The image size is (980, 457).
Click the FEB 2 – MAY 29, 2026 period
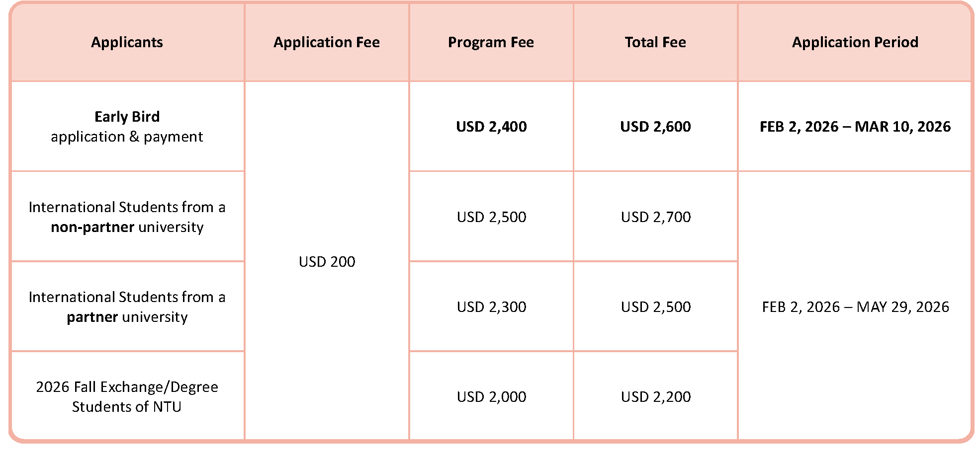(x=855, y=307)
